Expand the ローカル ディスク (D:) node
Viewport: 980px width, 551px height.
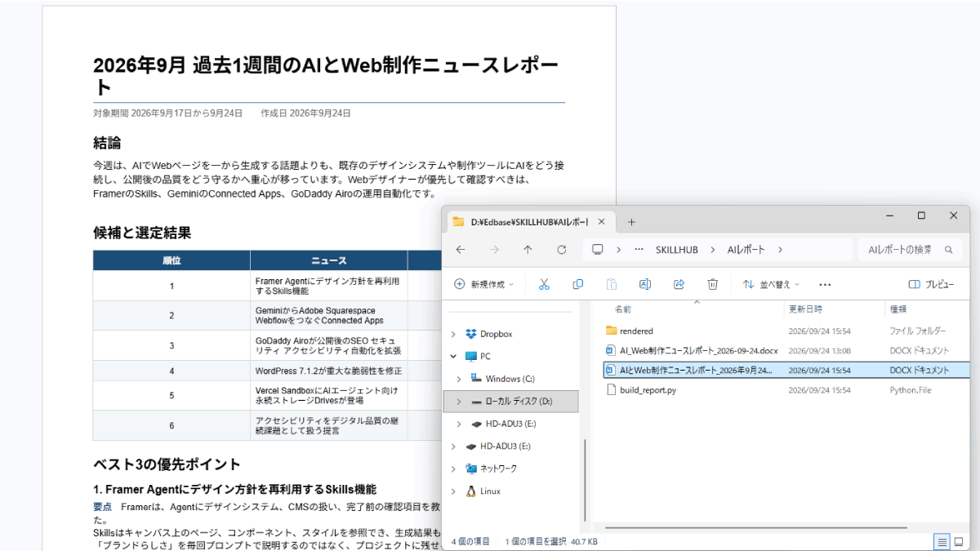click(459, 402)
